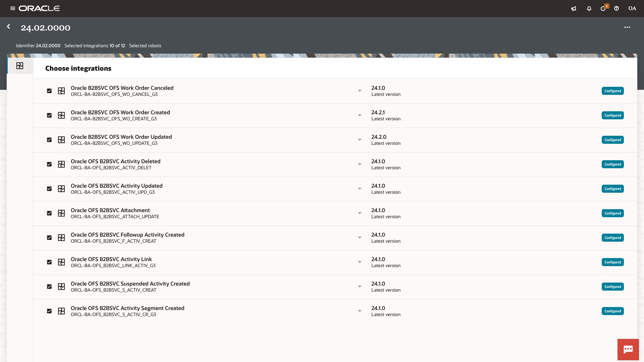Click the announcements megaphone icon

pyautogui.click(x=574, y=9)
